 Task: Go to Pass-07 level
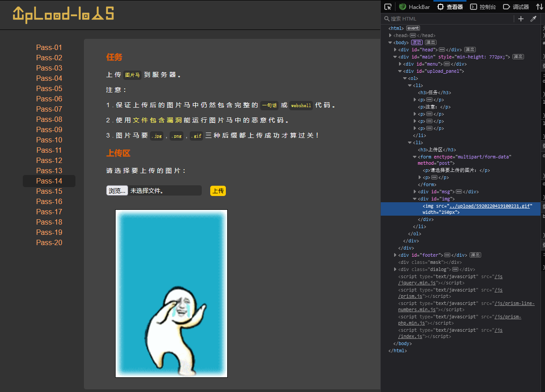pos(49,109)
